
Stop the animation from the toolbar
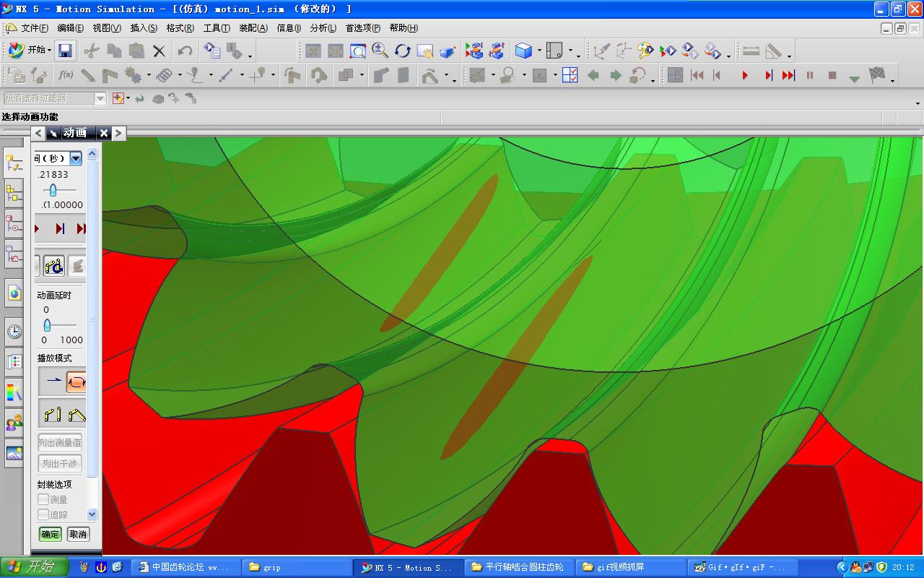pos(832,74)
